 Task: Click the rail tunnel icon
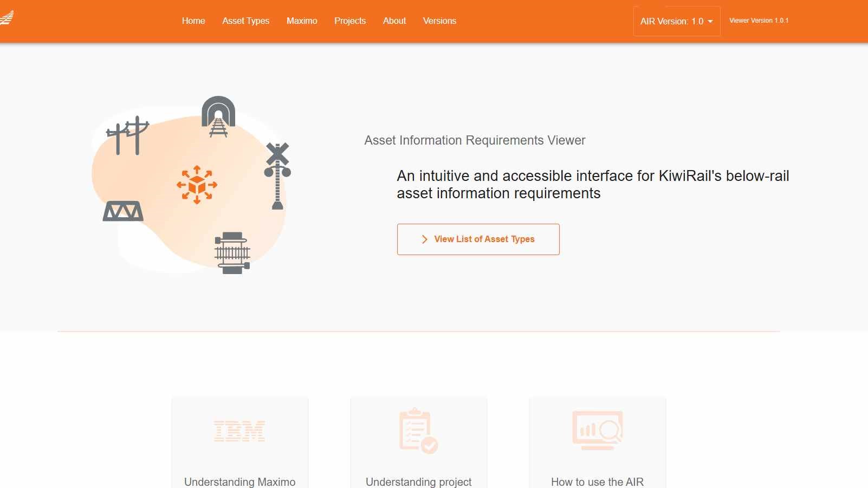point(218,116)
